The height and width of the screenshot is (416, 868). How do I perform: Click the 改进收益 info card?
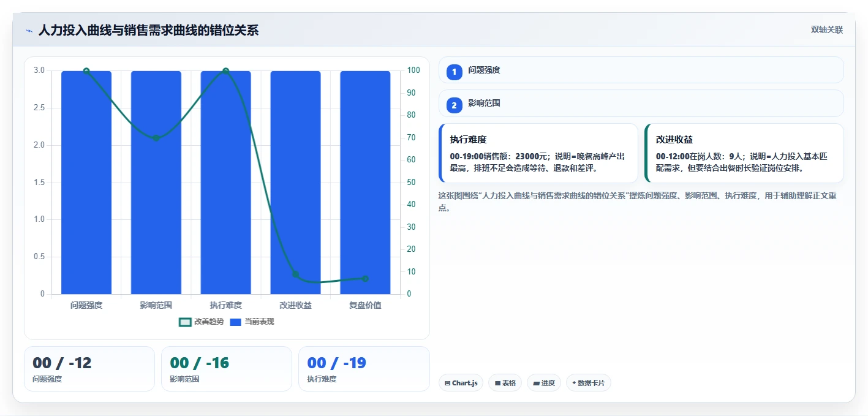744,153
